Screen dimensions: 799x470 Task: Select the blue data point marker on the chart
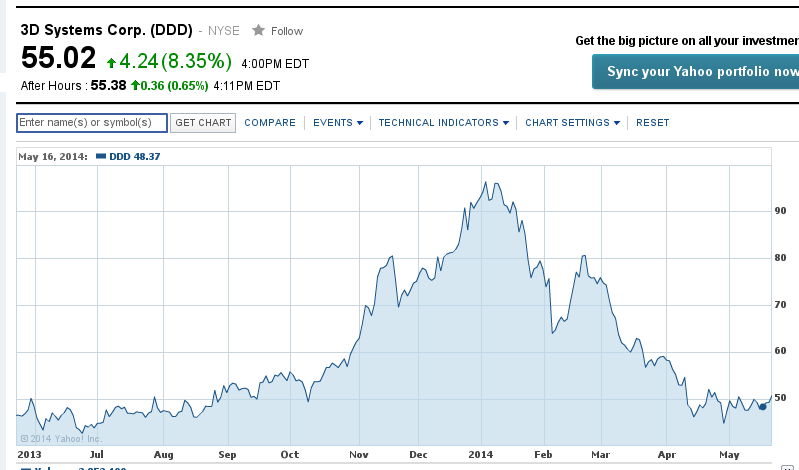click(762, 407)
